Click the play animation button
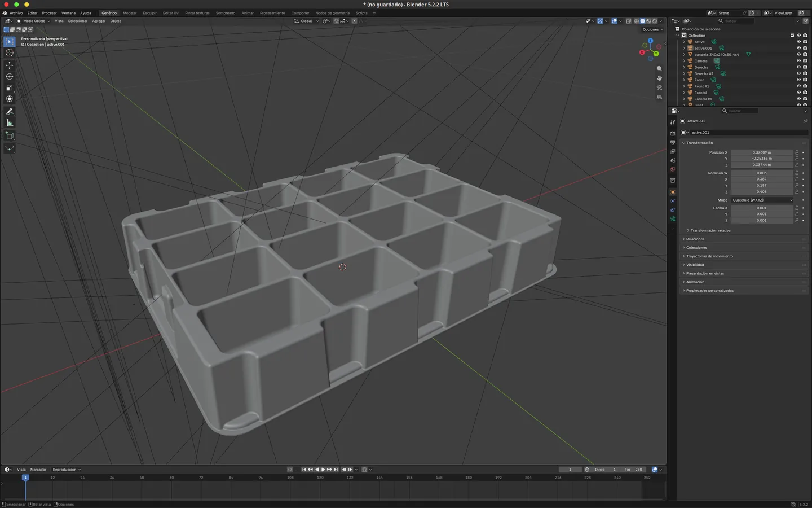This screenshot has height=508, width=812. (323, 470)
